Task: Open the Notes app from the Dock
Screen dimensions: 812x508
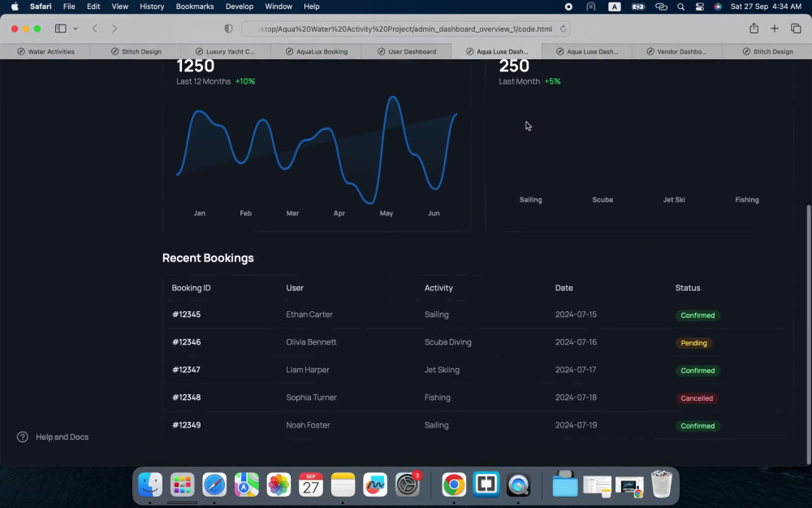Action: 343,485
